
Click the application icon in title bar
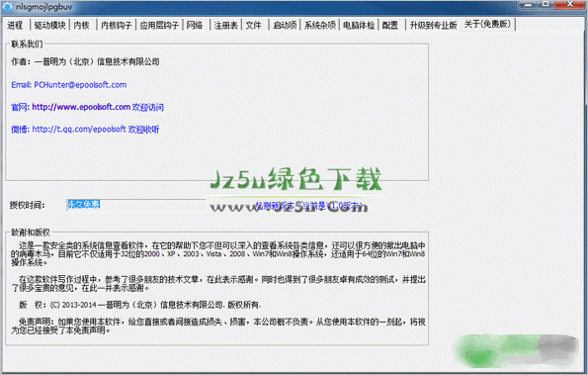tap(7, 7)
